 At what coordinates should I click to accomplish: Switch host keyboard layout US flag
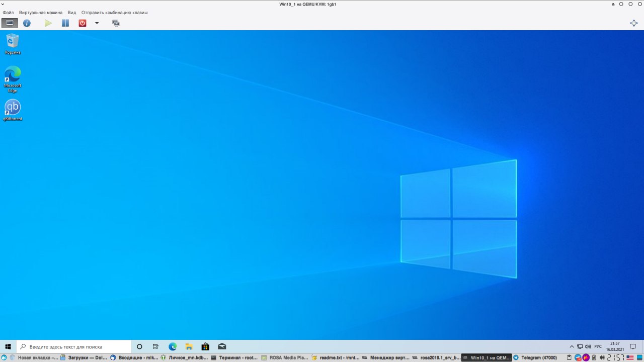click(x=630, y=357)
